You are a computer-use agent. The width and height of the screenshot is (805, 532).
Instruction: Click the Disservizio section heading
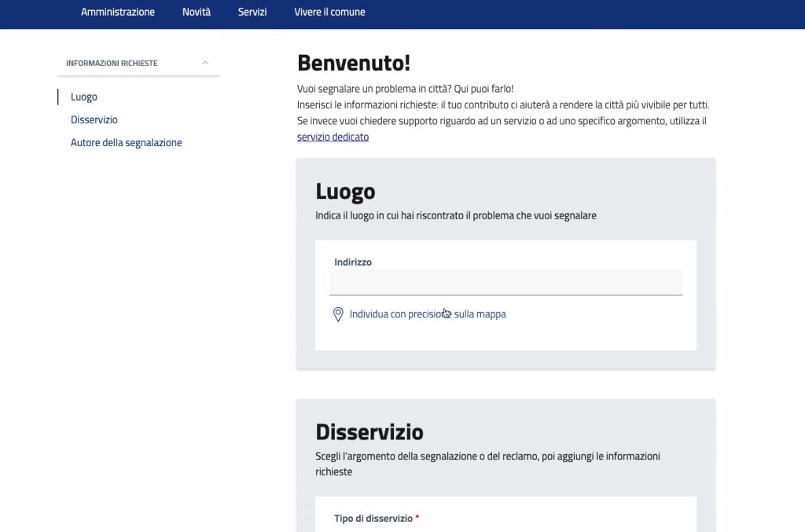coord(369,431)
